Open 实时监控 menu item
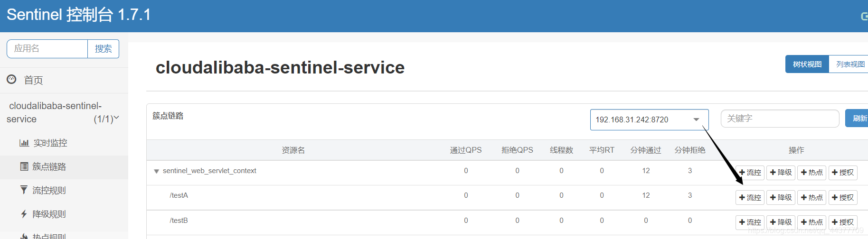 pos(50,143)
